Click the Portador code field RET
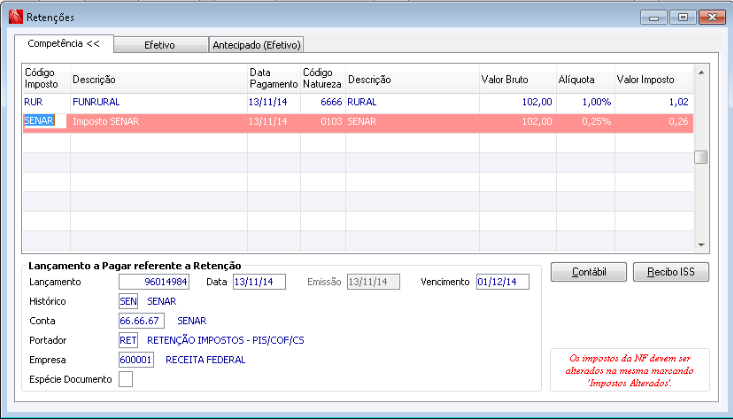The image size is (733, 420). [x=128, y=340]
